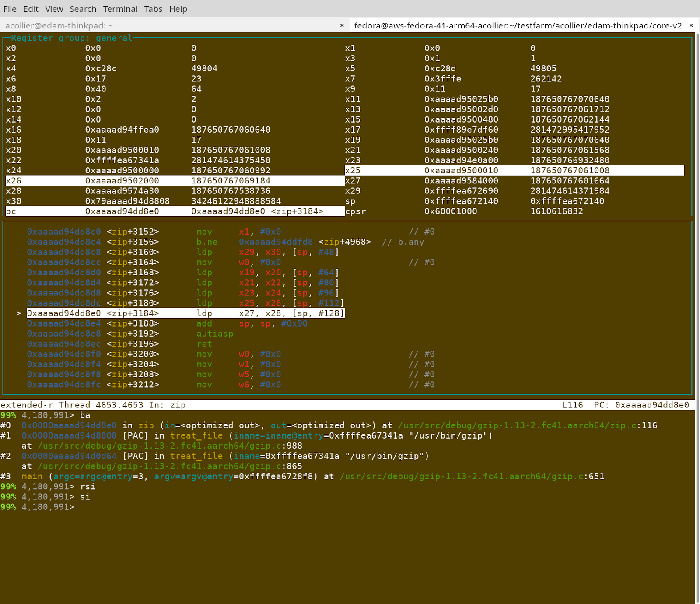700x604 pixels.
Task: Select current instruction line zip+3184
Action: 185,313
